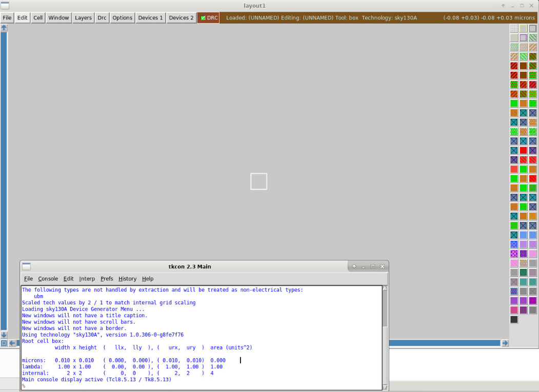Pick the purple with magenta dots layer icon
This screenshot has height=392, width=539.
pos(532,301)
